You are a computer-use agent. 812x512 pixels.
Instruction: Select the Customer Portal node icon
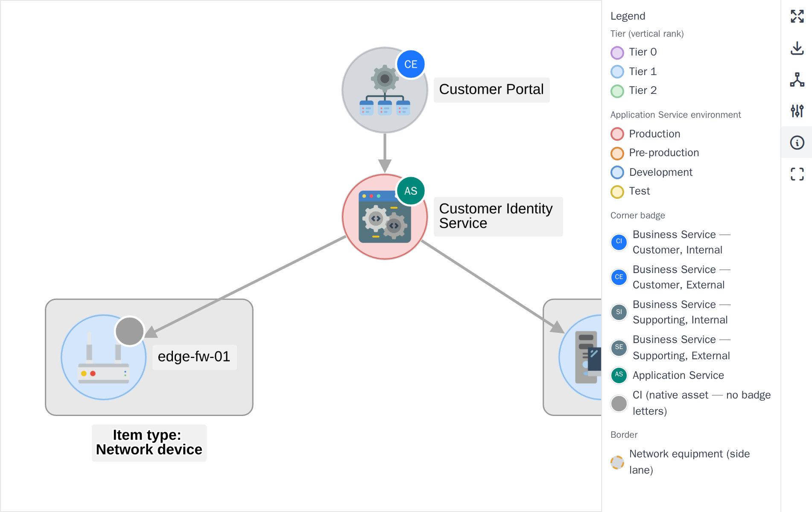tap(385, 90)
